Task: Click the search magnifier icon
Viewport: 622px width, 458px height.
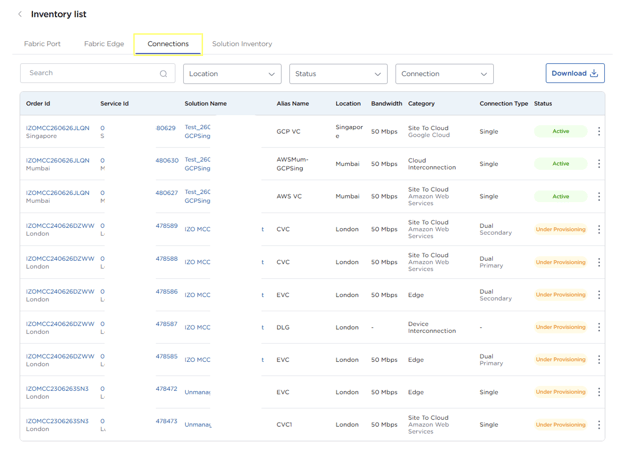Action: click(x=163, y=74)
